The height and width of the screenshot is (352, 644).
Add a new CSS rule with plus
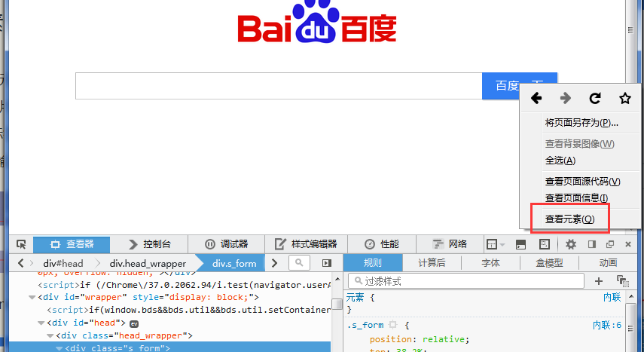(x=598, y=281)
